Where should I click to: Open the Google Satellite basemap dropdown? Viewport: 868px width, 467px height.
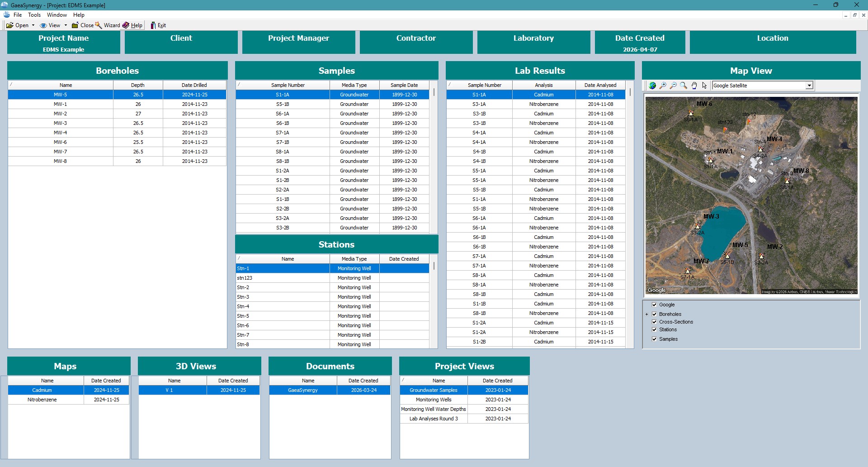(x=809, y=85)
